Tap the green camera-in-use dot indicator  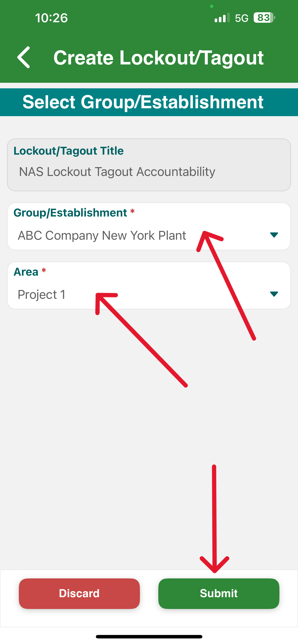(212, 6)
